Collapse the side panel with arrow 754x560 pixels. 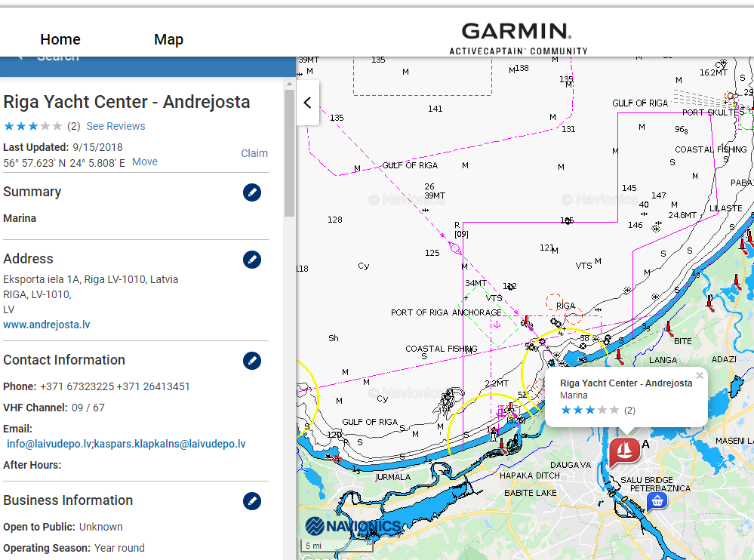308,103
